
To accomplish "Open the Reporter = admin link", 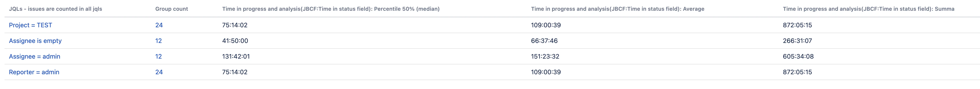I will [x=34, y=72].
